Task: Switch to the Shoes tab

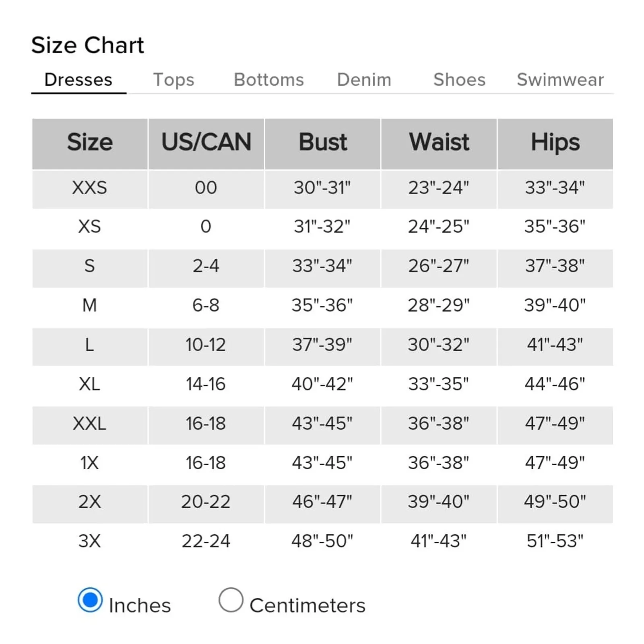Action: click(459, 80)
